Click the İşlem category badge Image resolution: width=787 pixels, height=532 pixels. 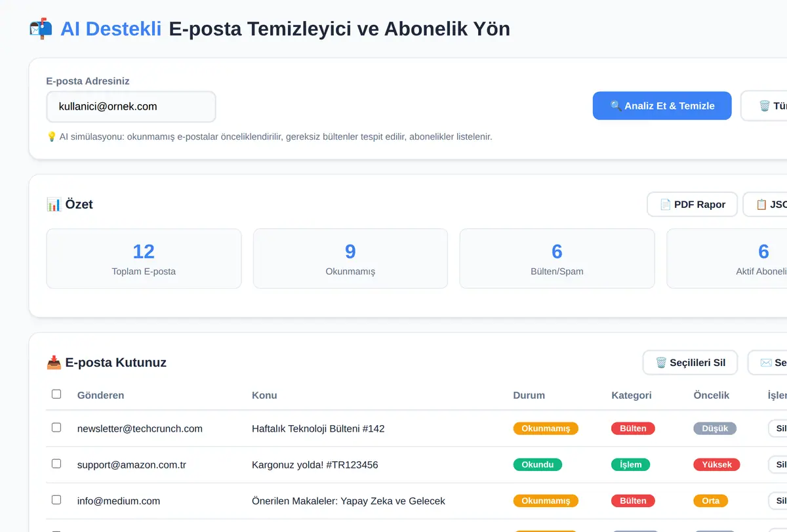click(x=631, y=464)
